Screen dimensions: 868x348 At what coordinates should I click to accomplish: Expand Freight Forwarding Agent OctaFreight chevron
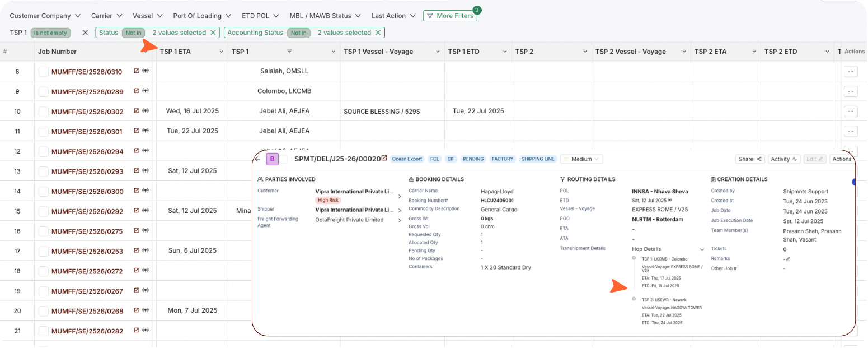(x=400, y=220)
